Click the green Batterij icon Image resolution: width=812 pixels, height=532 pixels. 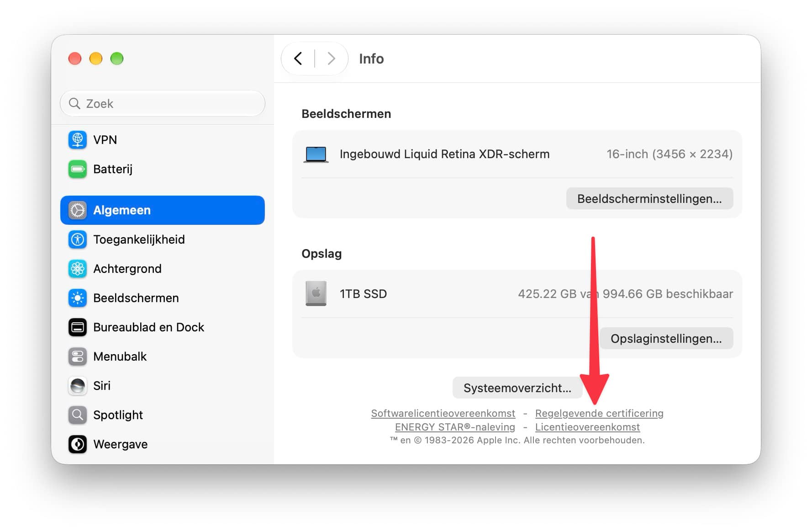pos(78,169)
